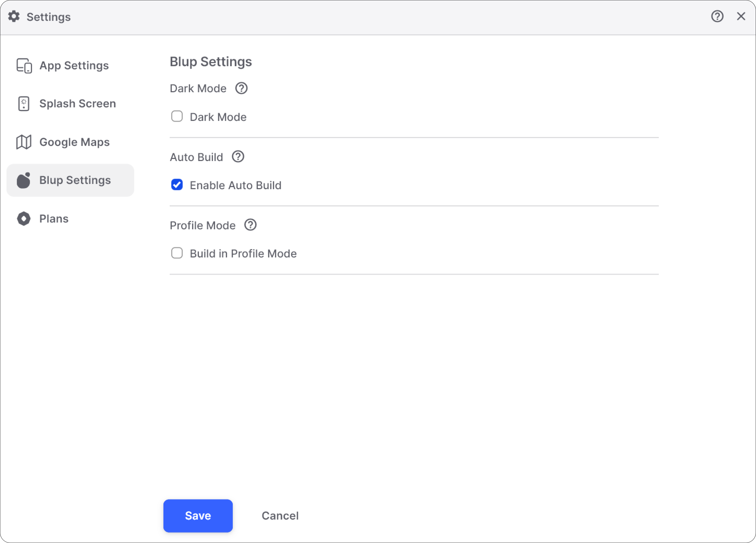Click the Cancel button
756x543 pixels.
[x=280, y=516]
